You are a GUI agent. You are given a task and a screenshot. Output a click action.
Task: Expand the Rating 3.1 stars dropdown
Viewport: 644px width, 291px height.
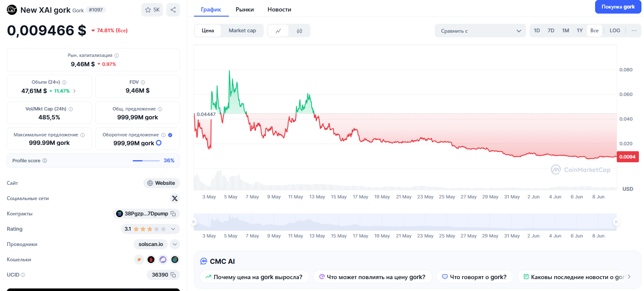(x=174, y=229)
